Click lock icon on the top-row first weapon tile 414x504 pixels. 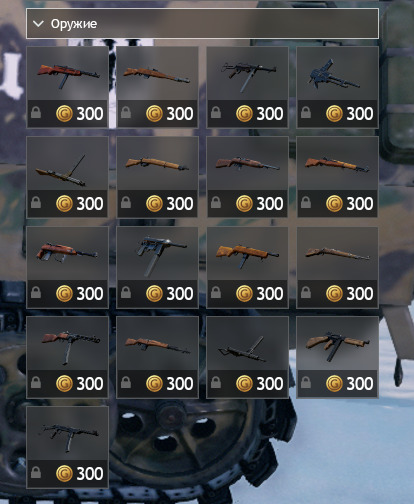(36, 112)
